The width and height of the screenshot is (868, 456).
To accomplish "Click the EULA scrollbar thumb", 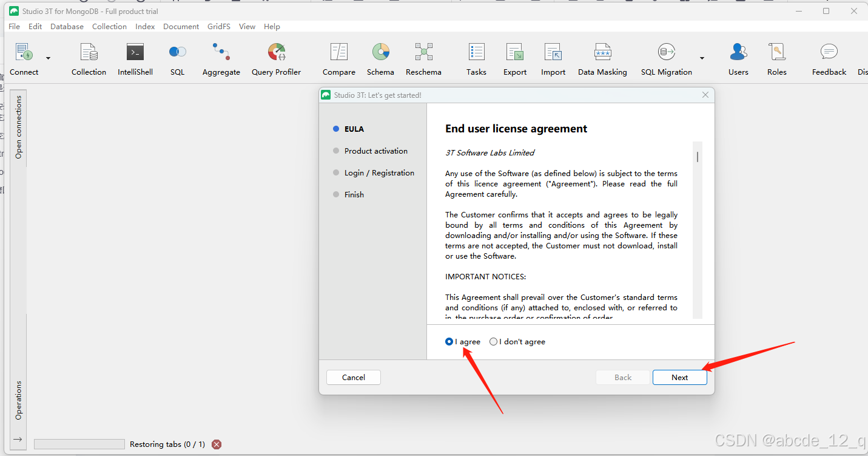I will [x=698, y=157].
